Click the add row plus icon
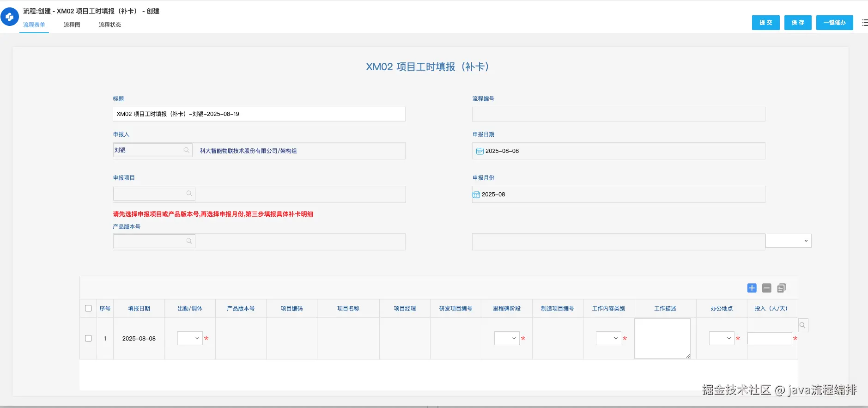Screen dimensions: 868x408 752,288
